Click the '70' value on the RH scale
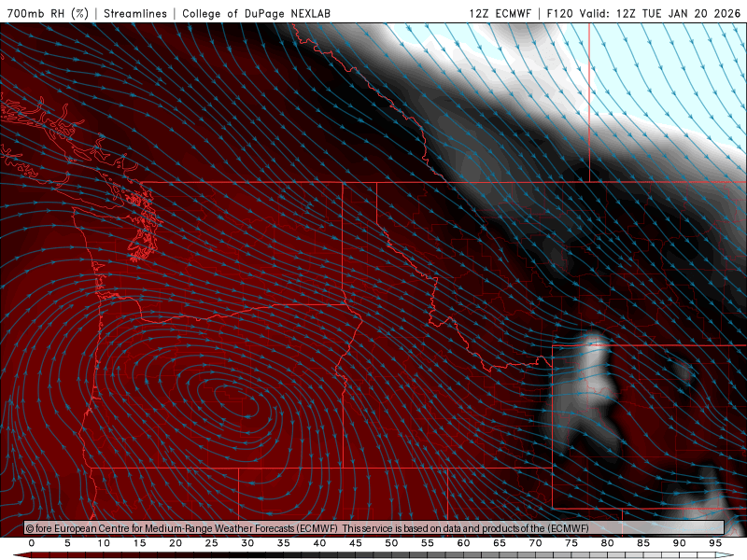Image resolution: width=747 pixels, height=560 pixels. tap(535, 543)
